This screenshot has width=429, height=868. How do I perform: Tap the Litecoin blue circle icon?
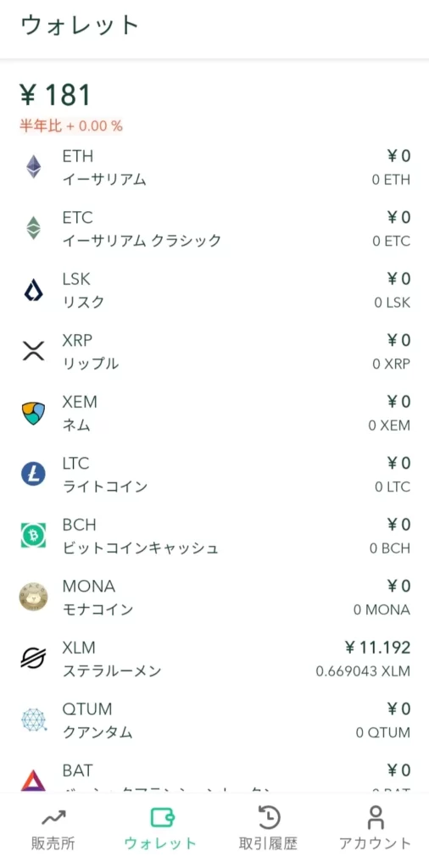tap(34, 475)
